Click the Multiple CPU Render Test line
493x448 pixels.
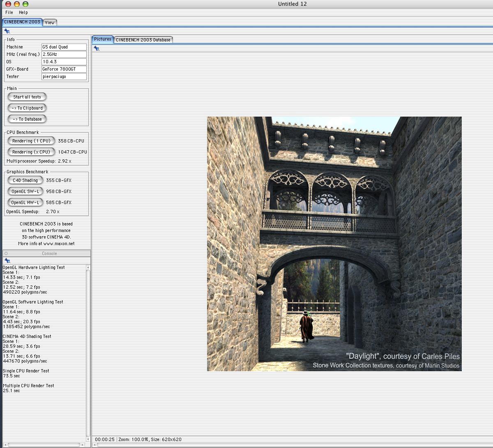tap(28, 386)
